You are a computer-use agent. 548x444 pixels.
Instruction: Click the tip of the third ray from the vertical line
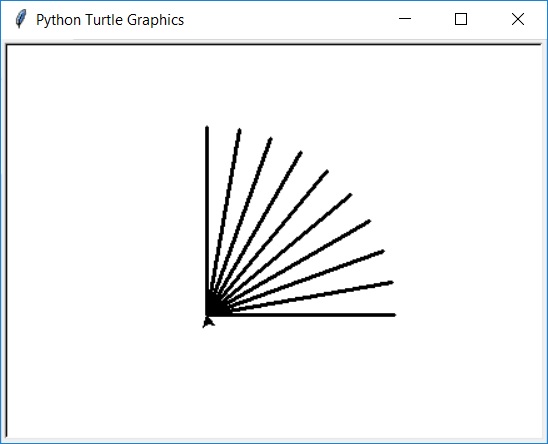click(301, 152)
